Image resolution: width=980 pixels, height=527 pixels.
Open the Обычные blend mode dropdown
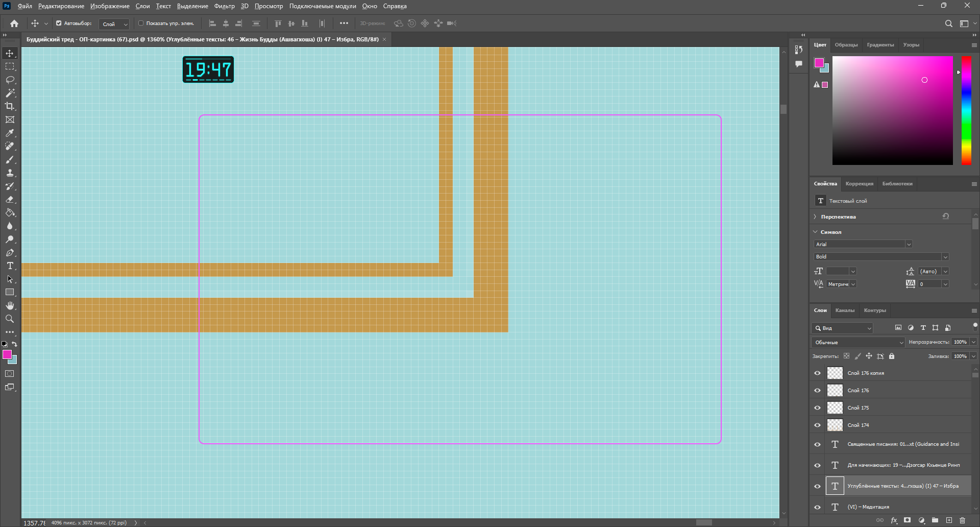coord(857,342)
